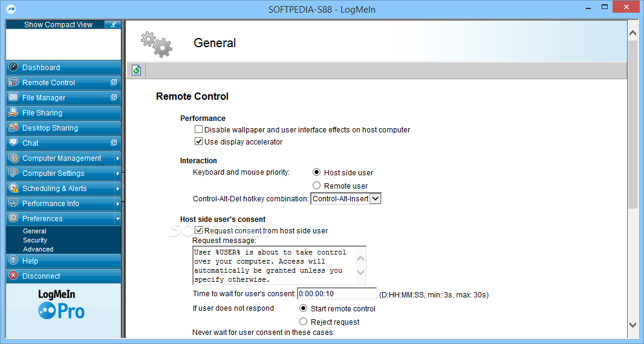Expand Computer Management submenu arrow
Image resolution: width=644 pixels, height=344 pixels.
[x=117, y=158]
